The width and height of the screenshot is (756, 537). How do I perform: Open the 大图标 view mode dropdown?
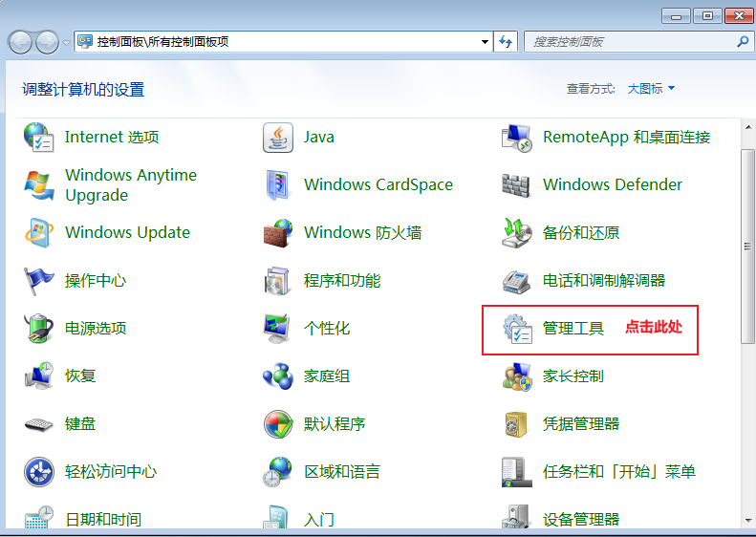click(x=651, y=89)
